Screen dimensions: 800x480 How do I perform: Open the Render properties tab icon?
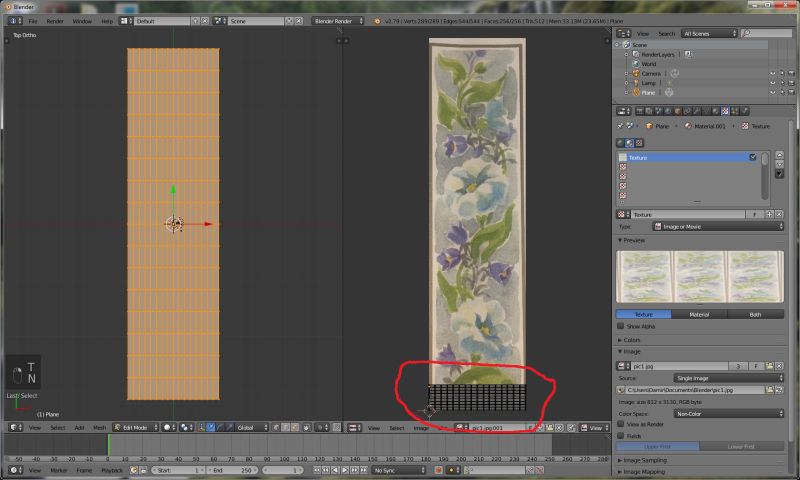(x=639, y=111)
